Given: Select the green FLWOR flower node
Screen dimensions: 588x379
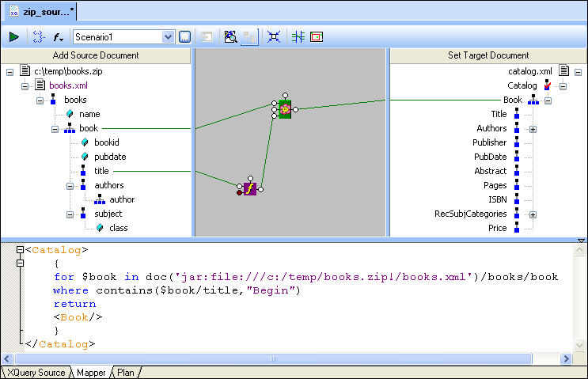Looking at the screenshot, I should click(x=285, y=109).
